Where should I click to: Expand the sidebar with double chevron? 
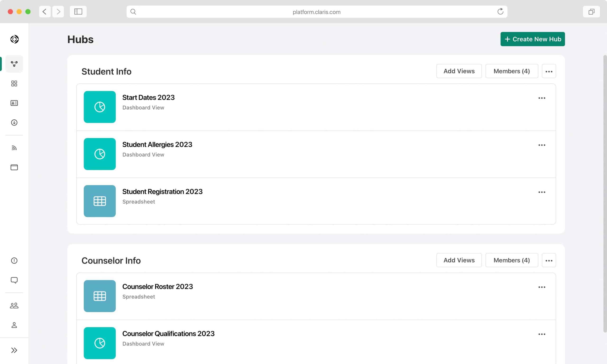[14, 350]
